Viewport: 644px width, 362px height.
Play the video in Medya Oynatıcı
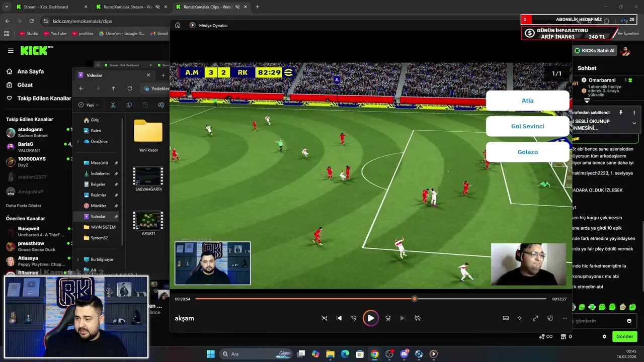click(x=371, y=318)
